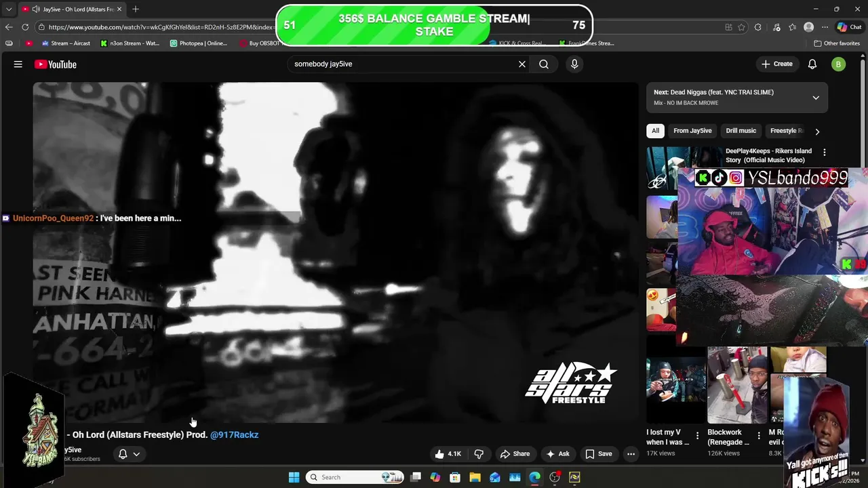Open more actions ellipsis under video
Screen dimensions: 868x488
coord(631,454)
